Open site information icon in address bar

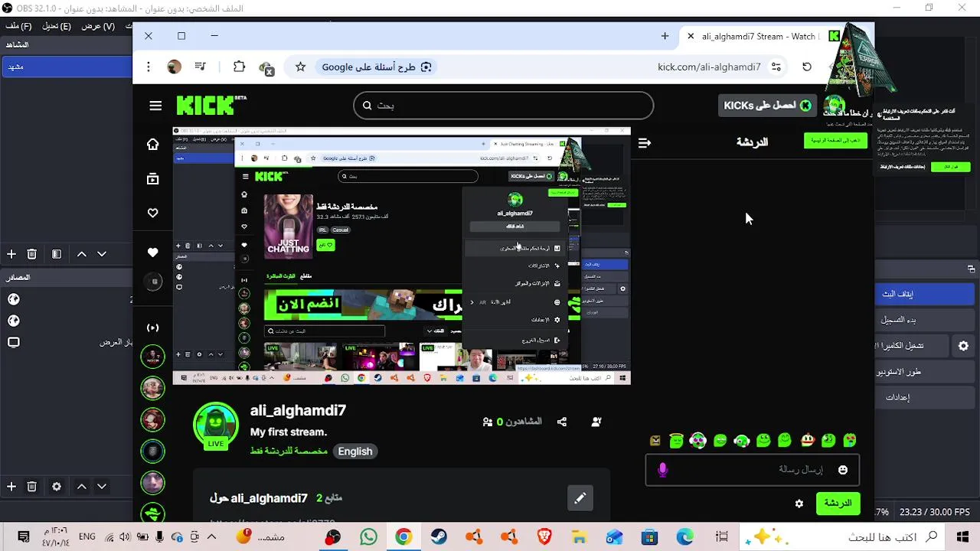(776, 67)
